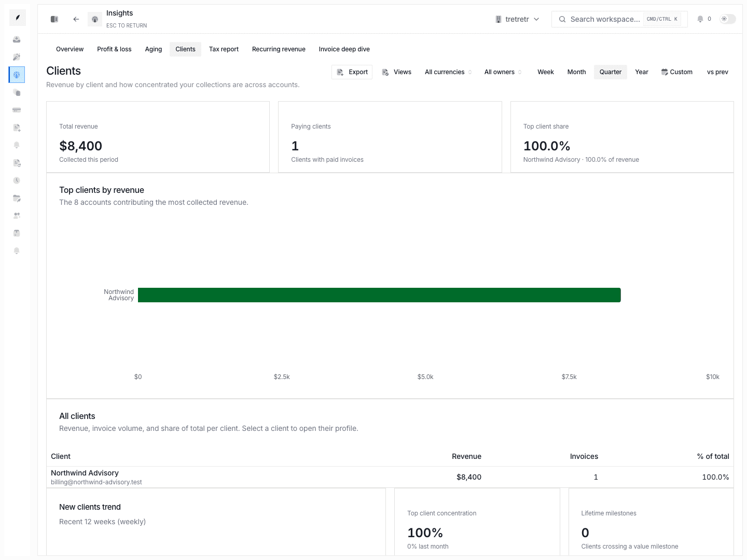Click the Revenue column header
The height and width of the screenshot is (560, 747).
click(x=466, y=456)
